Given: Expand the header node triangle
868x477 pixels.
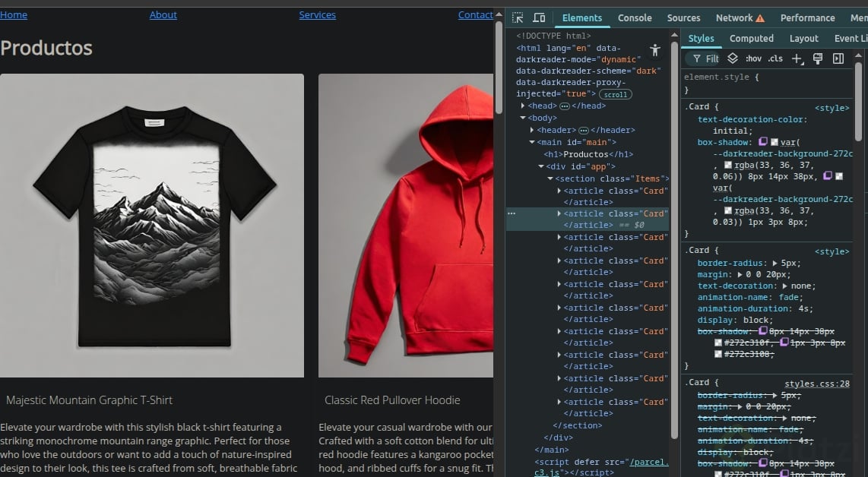Looking at the screenshot, I should click(532, 130).
